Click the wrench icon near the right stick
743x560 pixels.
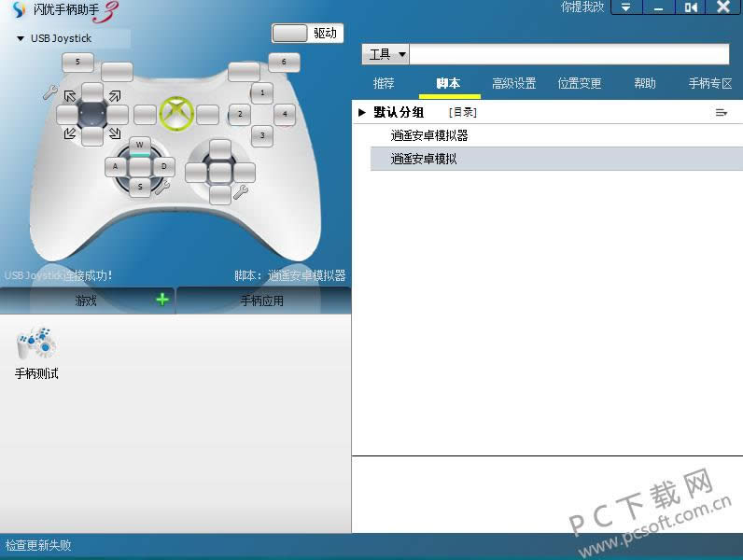point(241,191)
